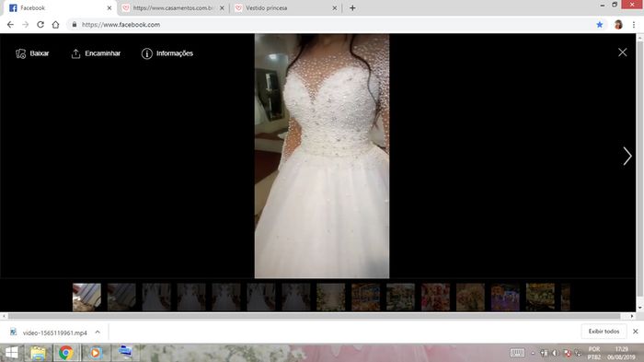Image resolution: width=644 pixels, height=362 pixels.
Task: Click the site lock icon
Action: coord(75,25)
